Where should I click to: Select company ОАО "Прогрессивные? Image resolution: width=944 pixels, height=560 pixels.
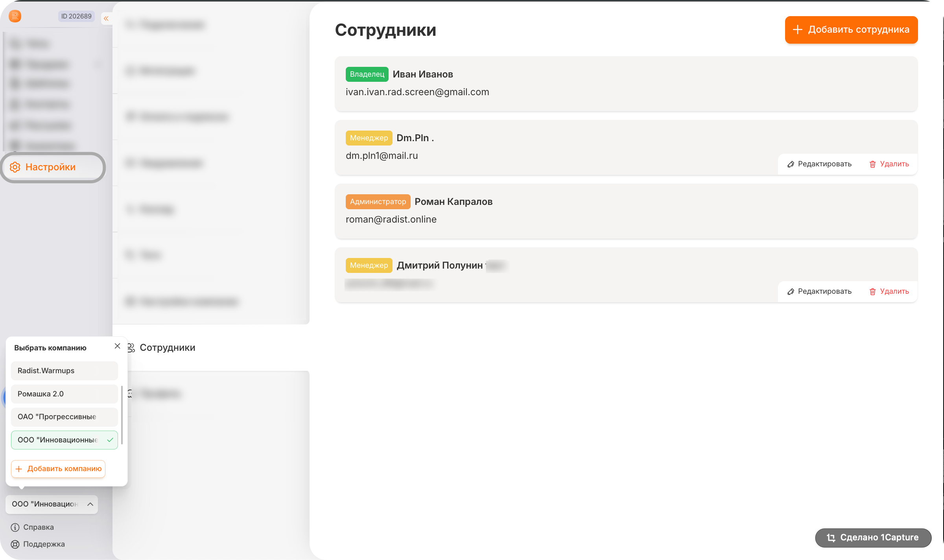65,417
